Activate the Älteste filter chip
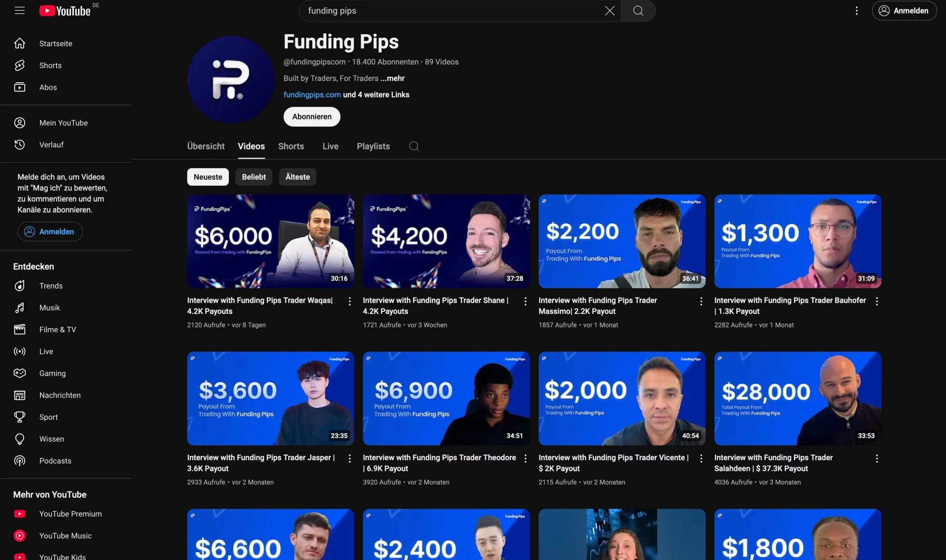The height and width of the screenshot is (560, 946). 297,176
